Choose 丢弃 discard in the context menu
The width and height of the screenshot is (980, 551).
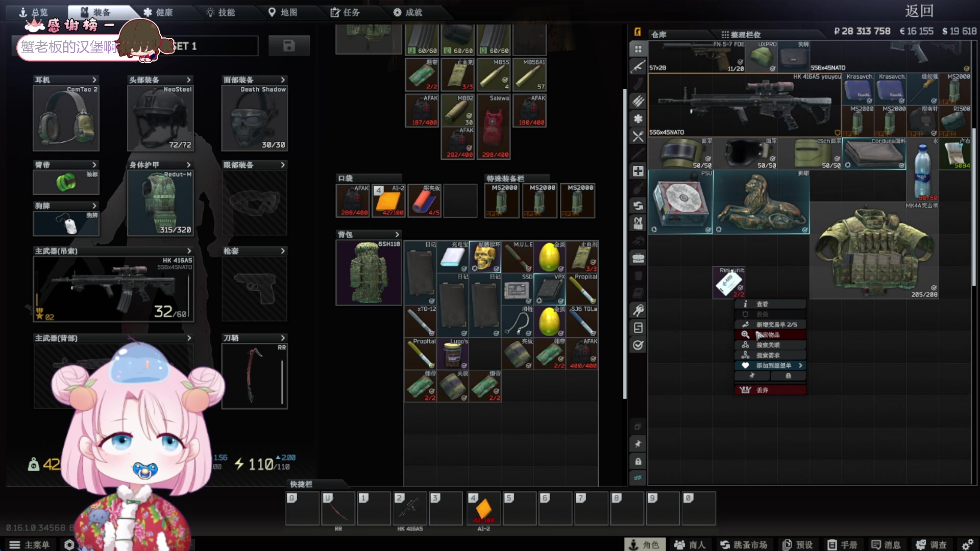(770, 390)
